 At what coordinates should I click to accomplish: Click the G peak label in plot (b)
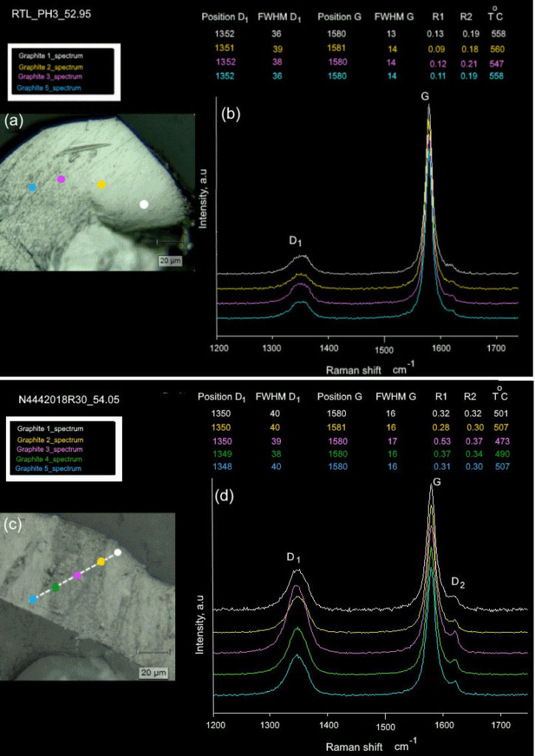click(425, 97)
